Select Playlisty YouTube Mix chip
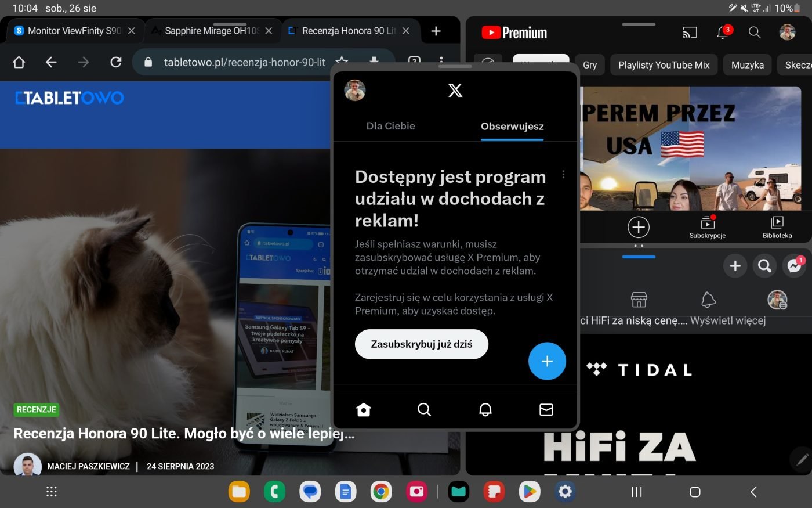This screenshot has height=508, width=812. pyautogui.click(x=664, y=65)
